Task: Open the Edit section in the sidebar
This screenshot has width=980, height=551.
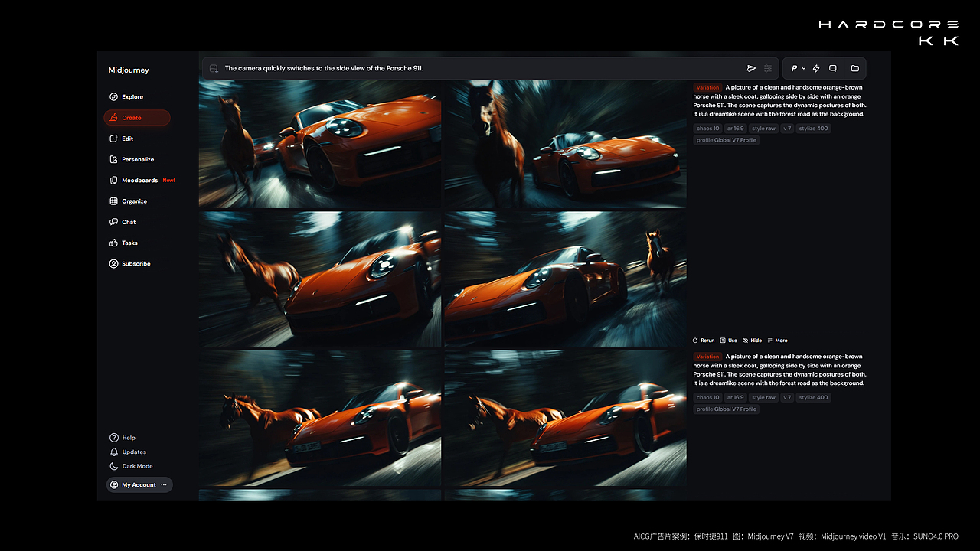Action: click(x=121, y=139)
